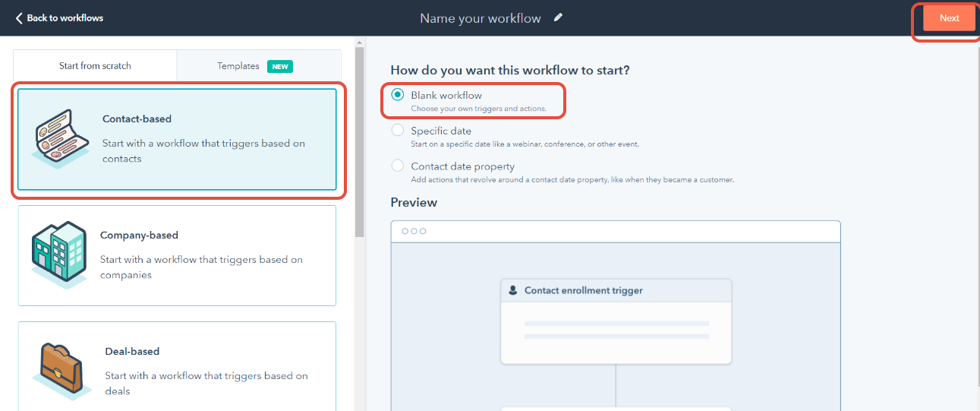Image resolution: width=980 pixels, height=411 pixels.
Task: Click the pencil edit icon beside workflow name
Action: [x=559, y=17]
